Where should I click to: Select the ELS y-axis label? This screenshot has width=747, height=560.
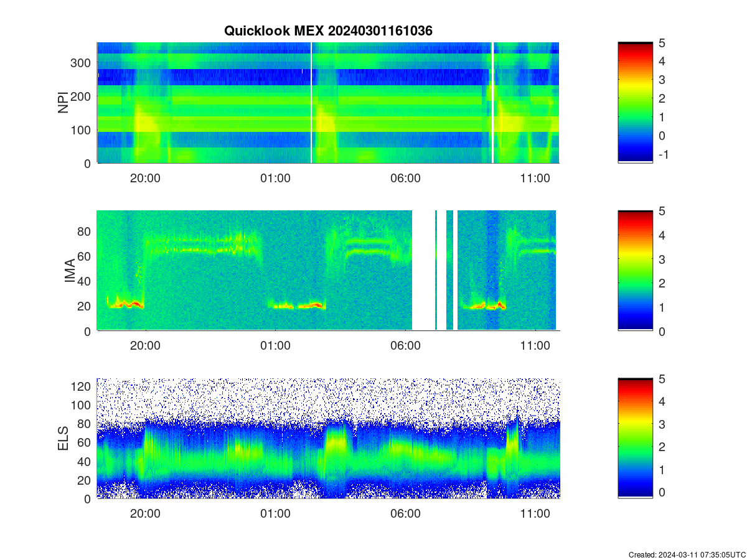click(64, 439)
